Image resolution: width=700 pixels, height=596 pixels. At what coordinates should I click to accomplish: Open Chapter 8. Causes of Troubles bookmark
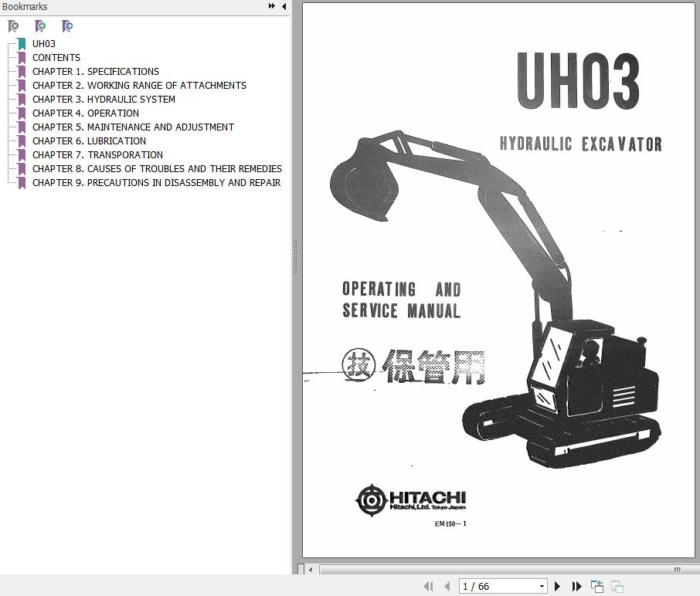coord(157,168)
